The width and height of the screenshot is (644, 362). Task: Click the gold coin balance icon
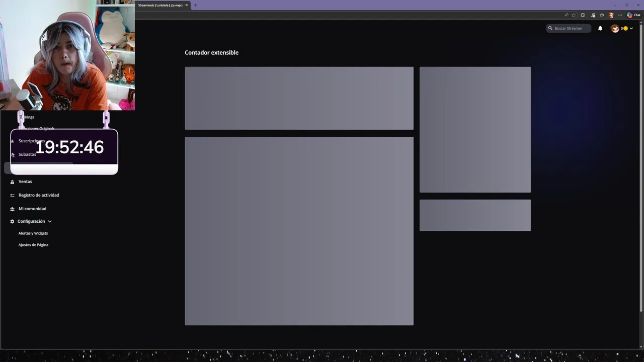[x=625, y=28]
